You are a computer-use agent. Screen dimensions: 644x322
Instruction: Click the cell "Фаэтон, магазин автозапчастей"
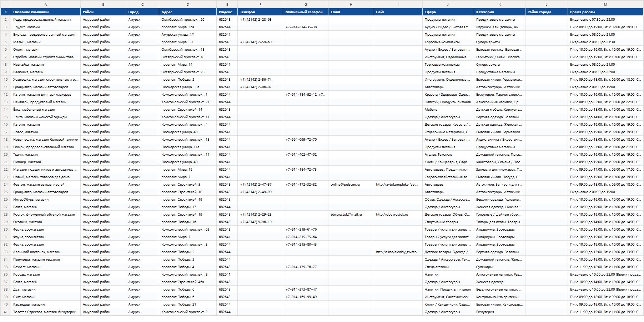pos(46,185)
